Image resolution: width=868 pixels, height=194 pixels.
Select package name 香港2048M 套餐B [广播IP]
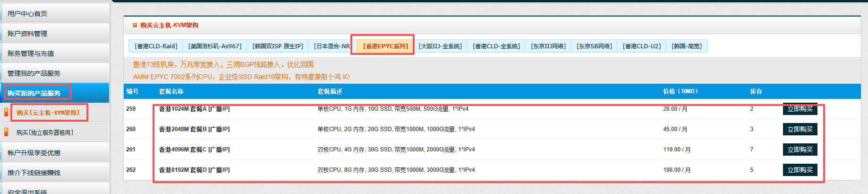(x=194, y=129)
